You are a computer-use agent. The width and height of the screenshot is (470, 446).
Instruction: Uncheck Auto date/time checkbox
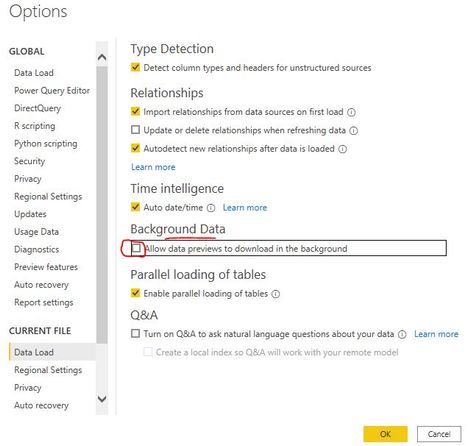pos(135,207)
